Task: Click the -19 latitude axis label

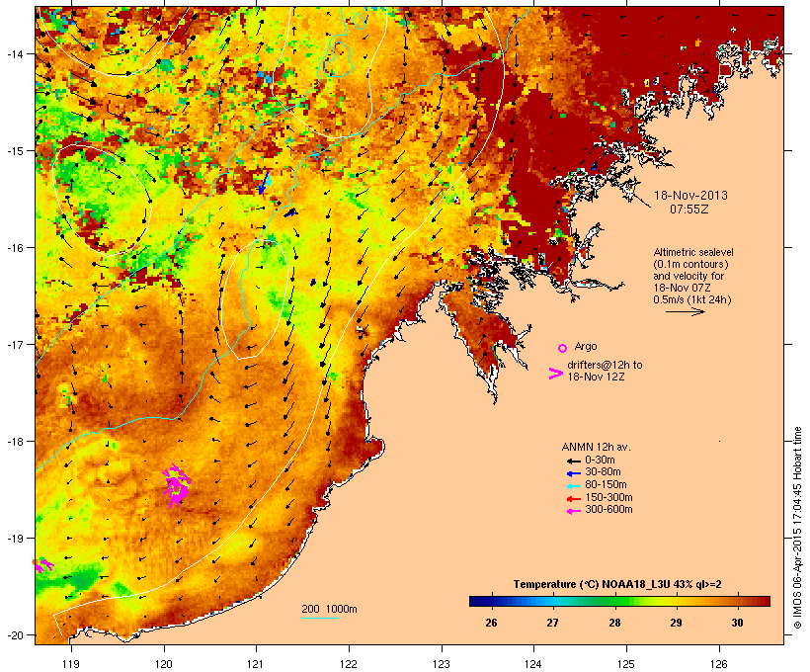Action: 14,539
